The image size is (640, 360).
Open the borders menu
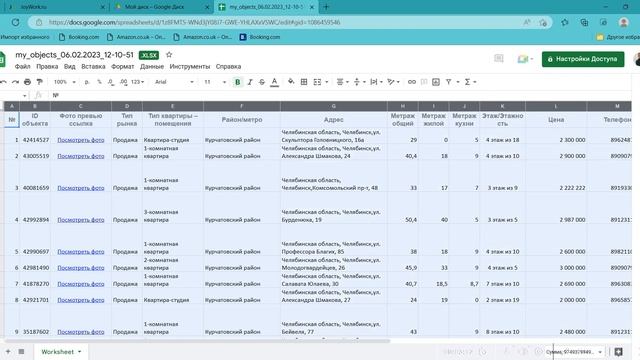304,82
